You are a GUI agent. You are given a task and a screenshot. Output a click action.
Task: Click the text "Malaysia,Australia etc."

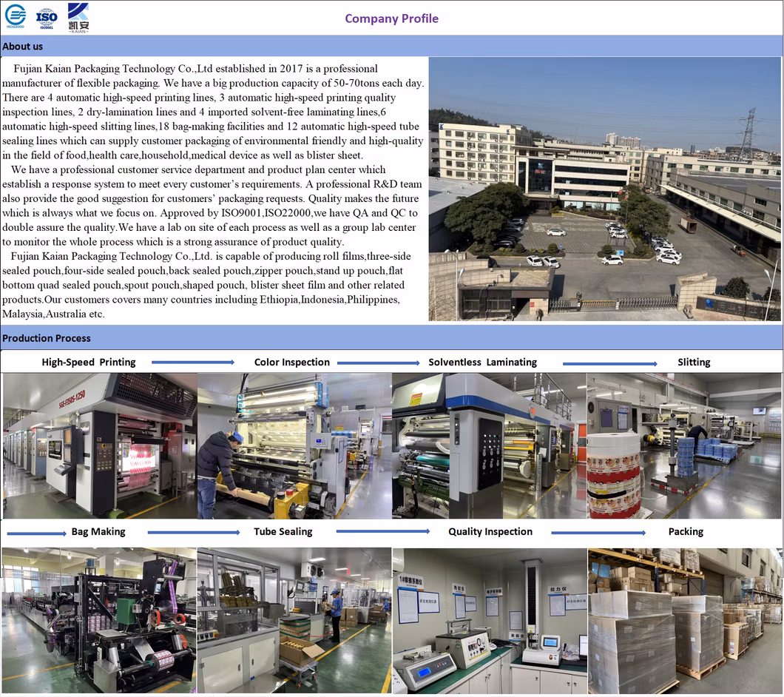(53, 314)
